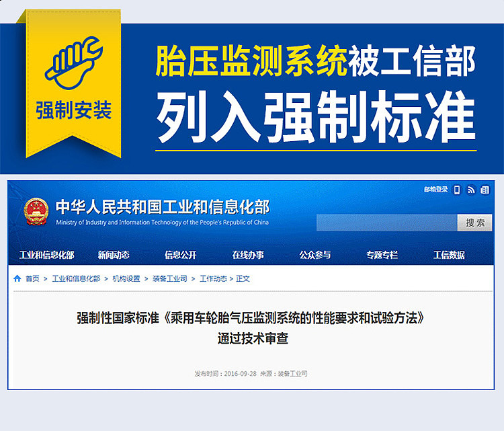Image resolution: width=504 pixels, height=431 pixels.
Task: Open the 信息公开 navigation tab
Action: pos(181,255)
